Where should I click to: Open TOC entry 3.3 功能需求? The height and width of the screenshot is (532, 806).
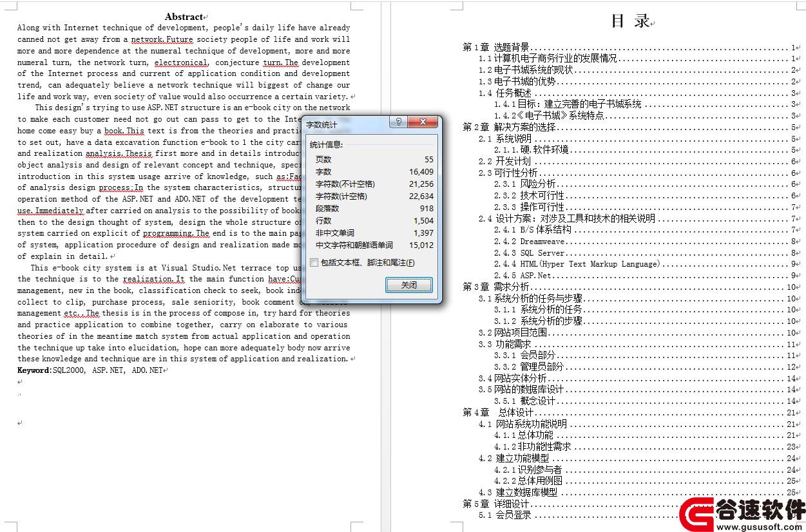pos(638,345)
